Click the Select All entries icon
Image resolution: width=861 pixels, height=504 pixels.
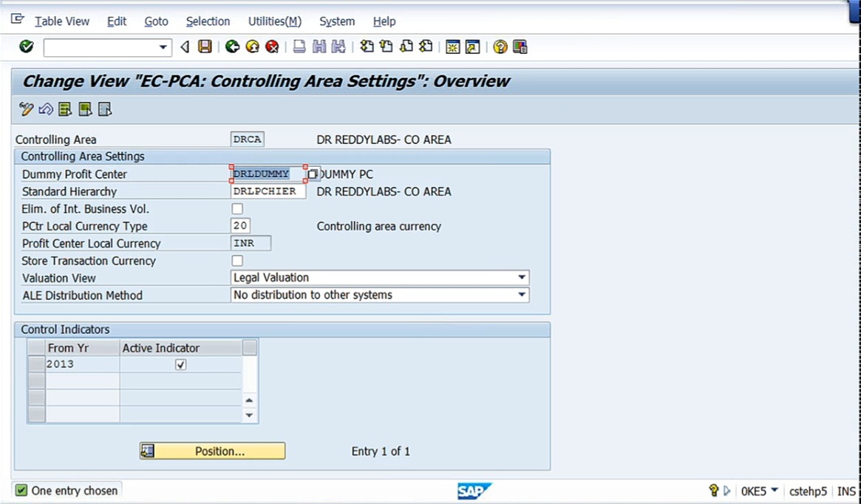(65, 109)
